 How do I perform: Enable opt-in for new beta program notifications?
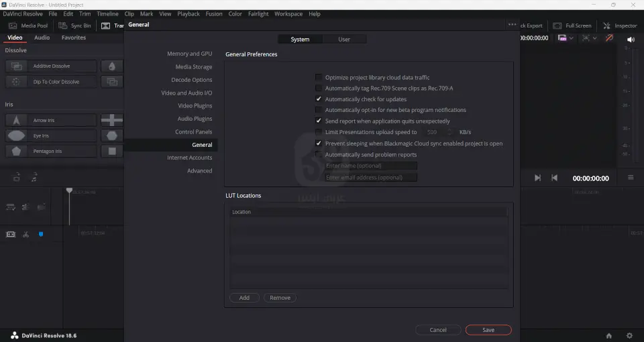pyautogui.click(x=318, y=109)
